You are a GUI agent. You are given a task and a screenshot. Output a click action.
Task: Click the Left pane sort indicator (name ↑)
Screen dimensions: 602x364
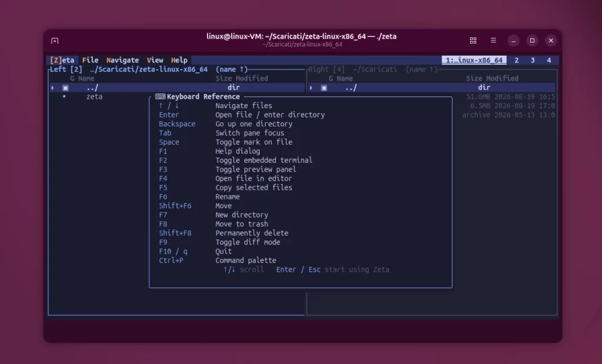(232, 69)
